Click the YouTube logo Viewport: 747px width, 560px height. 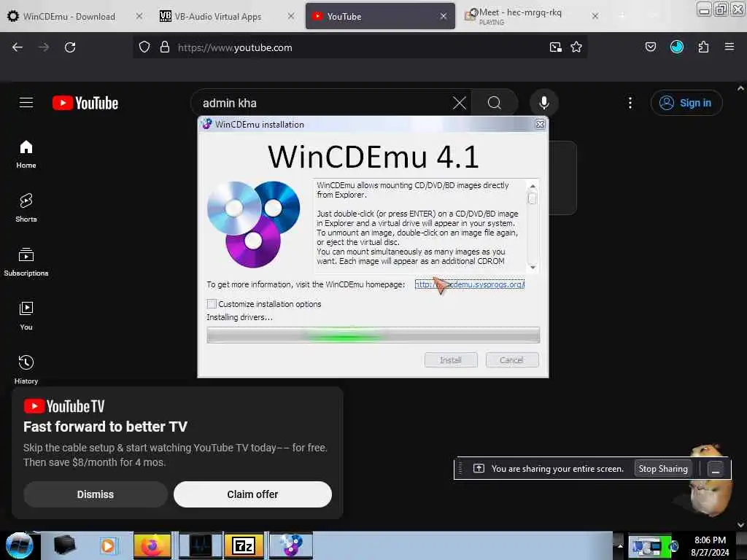point(85,103)
